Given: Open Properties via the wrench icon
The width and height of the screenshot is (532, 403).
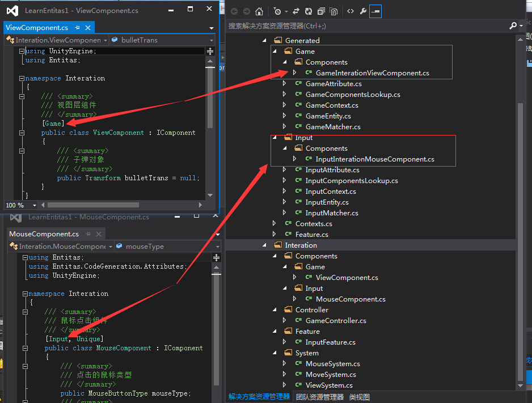Looking at the screenshot, I should tap(363, 11).
